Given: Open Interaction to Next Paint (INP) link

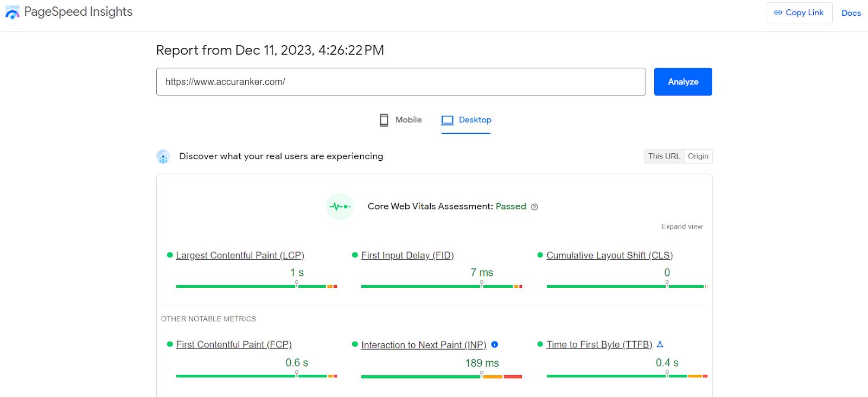Looking at the screenshot, I should (424, 345).
